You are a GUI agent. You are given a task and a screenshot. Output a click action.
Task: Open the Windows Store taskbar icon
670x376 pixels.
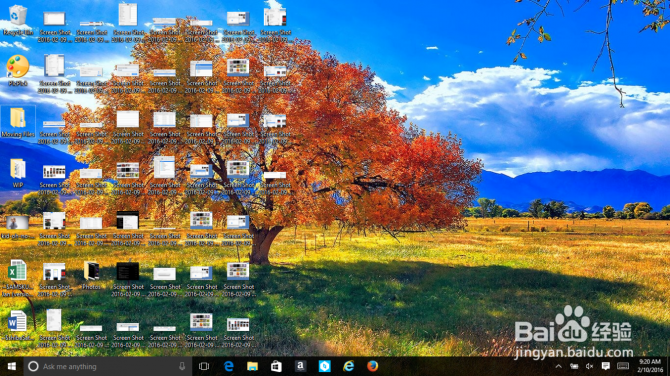276,366
